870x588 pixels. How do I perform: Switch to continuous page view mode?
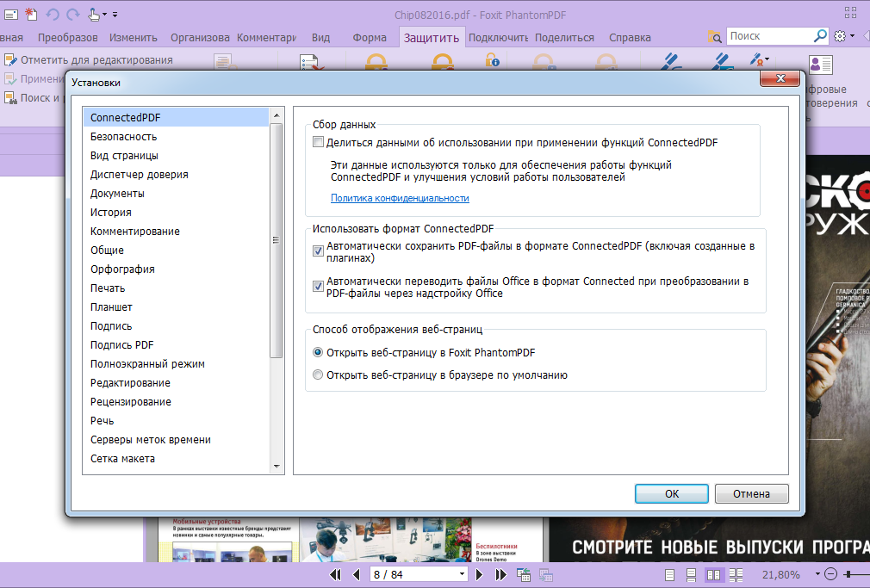691,575
